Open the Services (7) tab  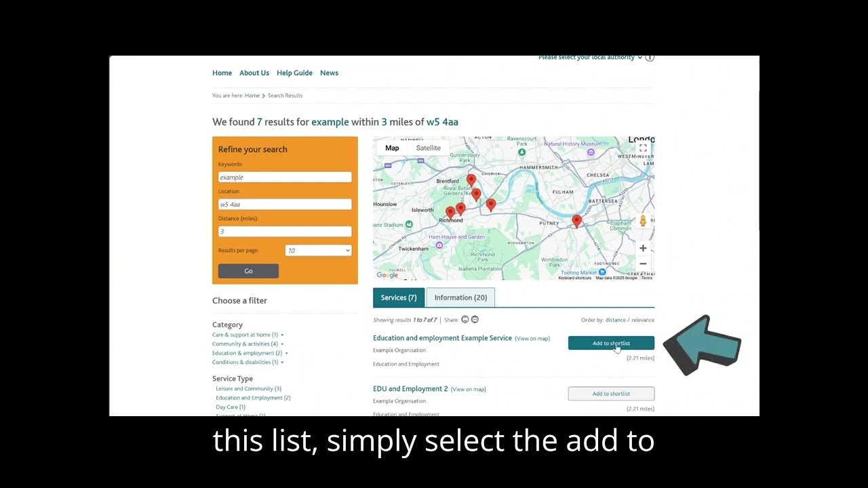coord(399,298)
